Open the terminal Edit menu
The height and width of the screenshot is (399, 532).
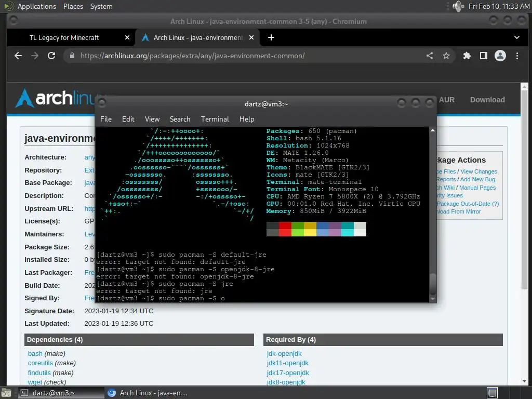pyautogui.click(x=128, y=119)
